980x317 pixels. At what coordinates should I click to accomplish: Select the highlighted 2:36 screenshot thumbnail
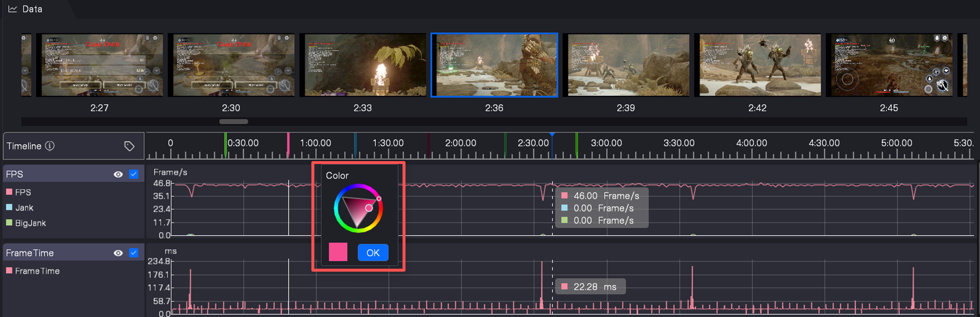494,65
